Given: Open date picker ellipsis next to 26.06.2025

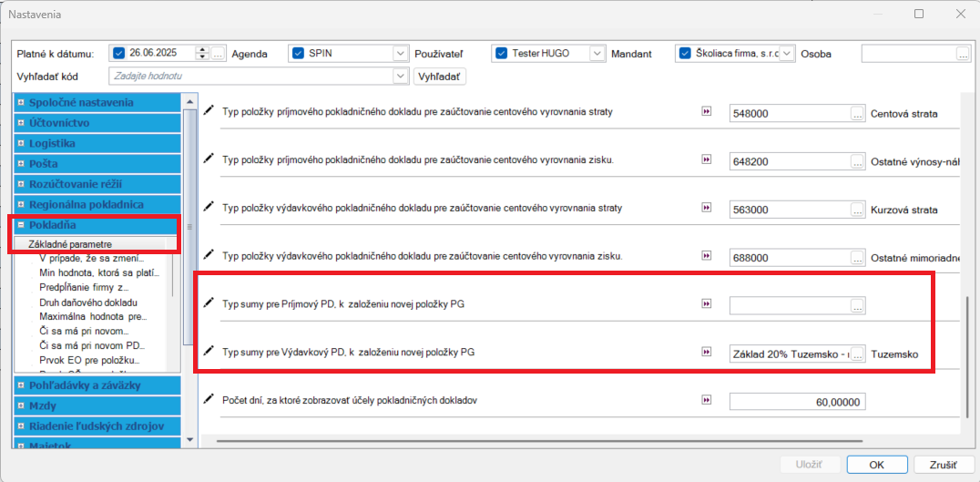Looking at the screenshot, I should [217, 53].
